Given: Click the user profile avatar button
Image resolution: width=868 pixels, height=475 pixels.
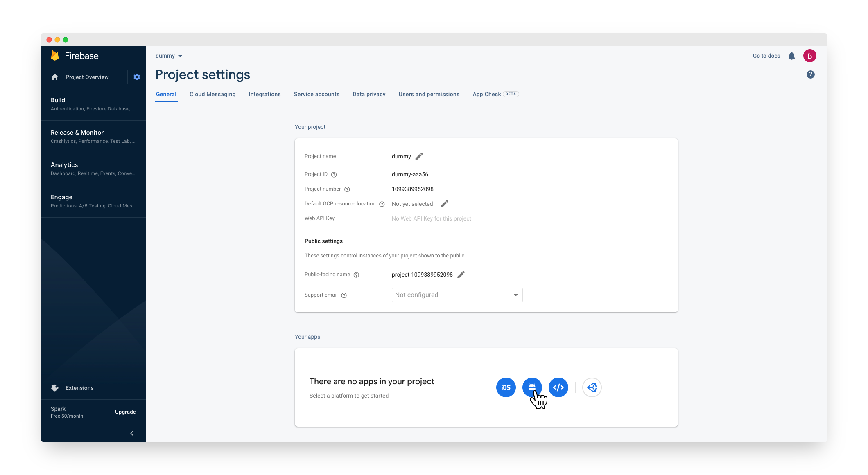Looking at the screenshot, I should [x=809, y=56].
